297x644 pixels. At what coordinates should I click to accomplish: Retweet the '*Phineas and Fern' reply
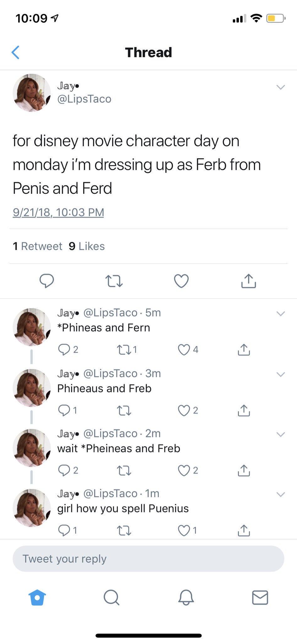tap(124, 349)
